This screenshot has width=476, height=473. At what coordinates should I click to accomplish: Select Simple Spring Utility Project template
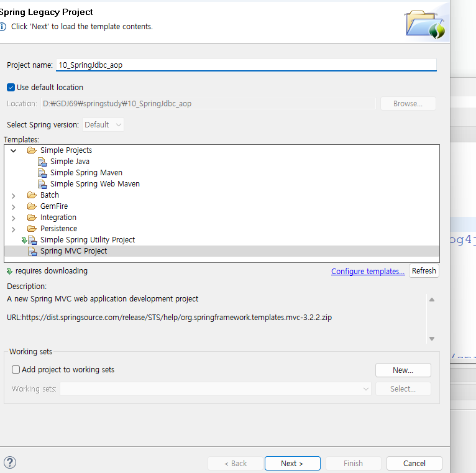(88, 240)
